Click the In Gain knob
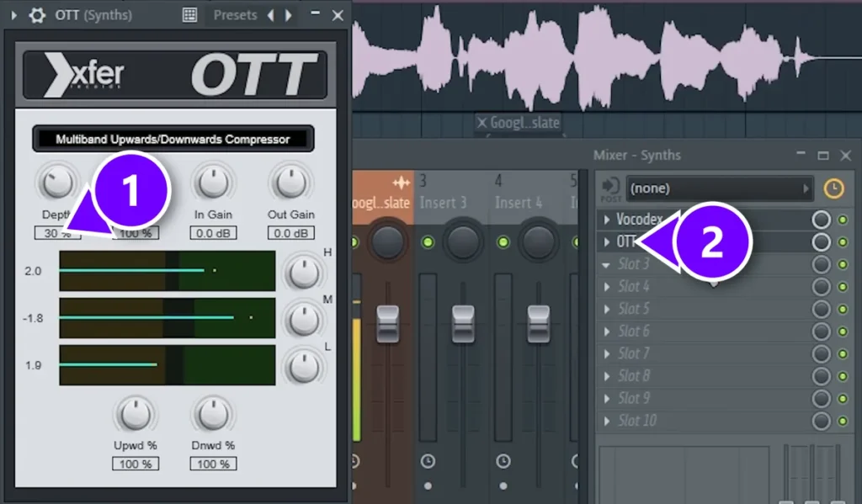The height and width of the screenshot is (504, 862). [213, 182]
